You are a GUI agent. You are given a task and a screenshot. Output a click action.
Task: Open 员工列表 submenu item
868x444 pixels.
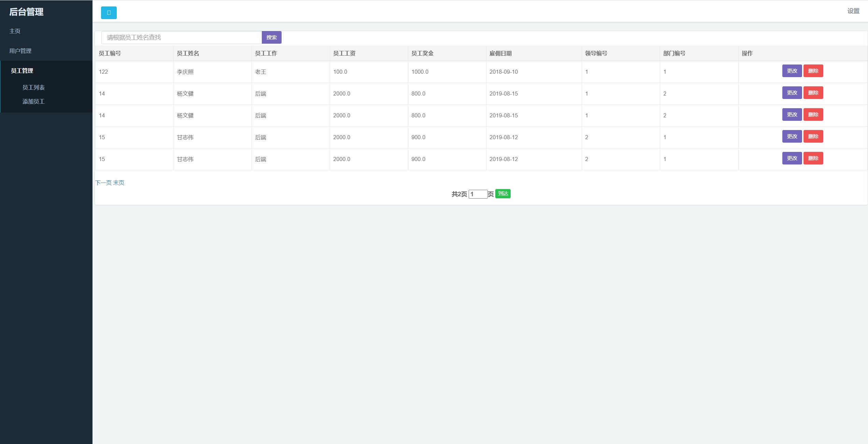pyautogui.click(x=33, y=87)
